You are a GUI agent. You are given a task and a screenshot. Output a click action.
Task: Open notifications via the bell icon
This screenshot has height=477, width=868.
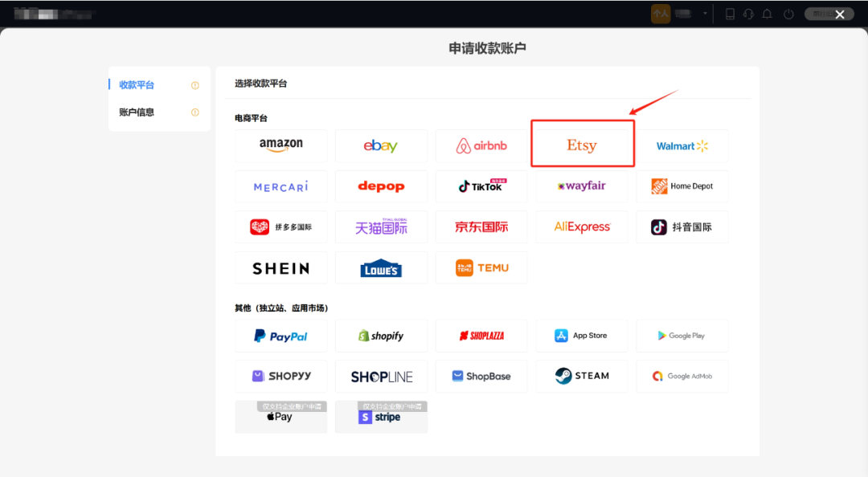click(x=767, y=14)
